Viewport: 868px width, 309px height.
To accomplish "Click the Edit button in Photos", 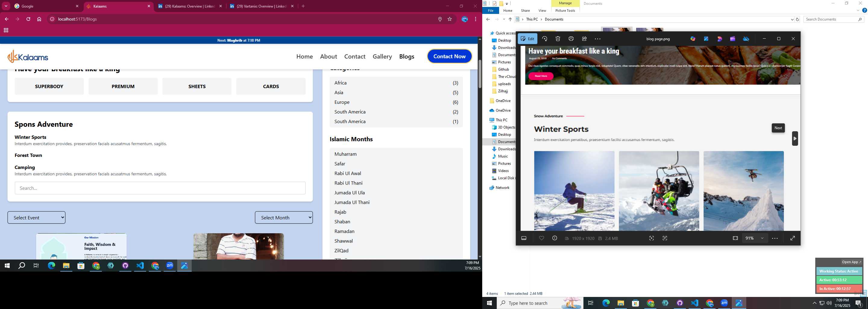I will pyautogui.click(x=527, y=39).
